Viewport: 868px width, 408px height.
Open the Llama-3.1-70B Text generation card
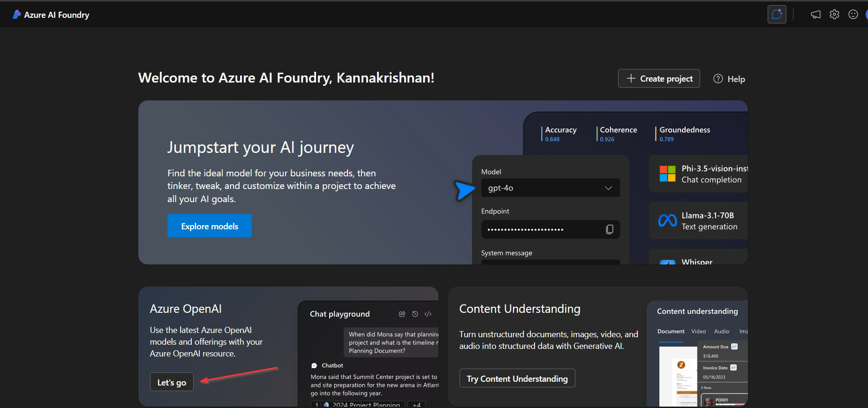pos(698,221)
